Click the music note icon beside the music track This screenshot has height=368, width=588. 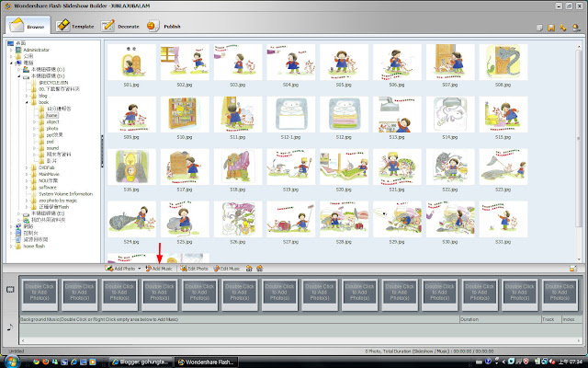coord(10,328)
